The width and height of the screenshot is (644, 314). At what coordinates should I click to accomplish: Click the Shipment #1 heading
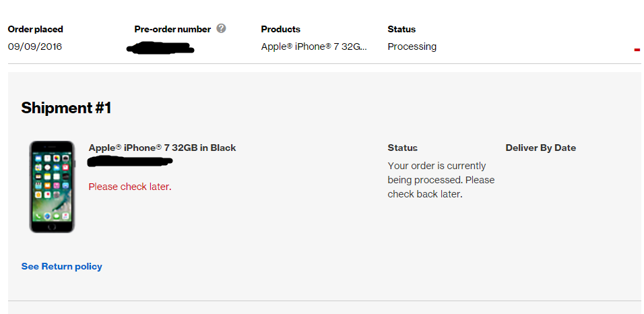(66, 108)
